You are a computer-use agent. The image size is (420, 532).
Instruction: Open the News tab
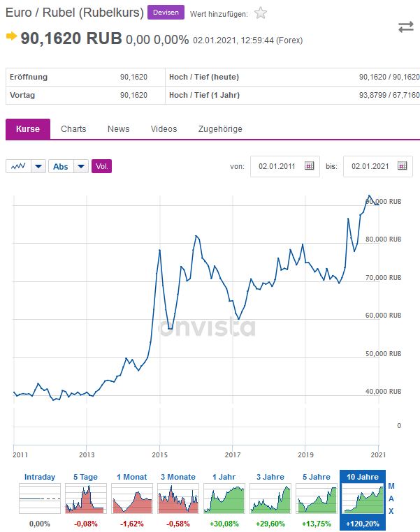click(118, 129)
